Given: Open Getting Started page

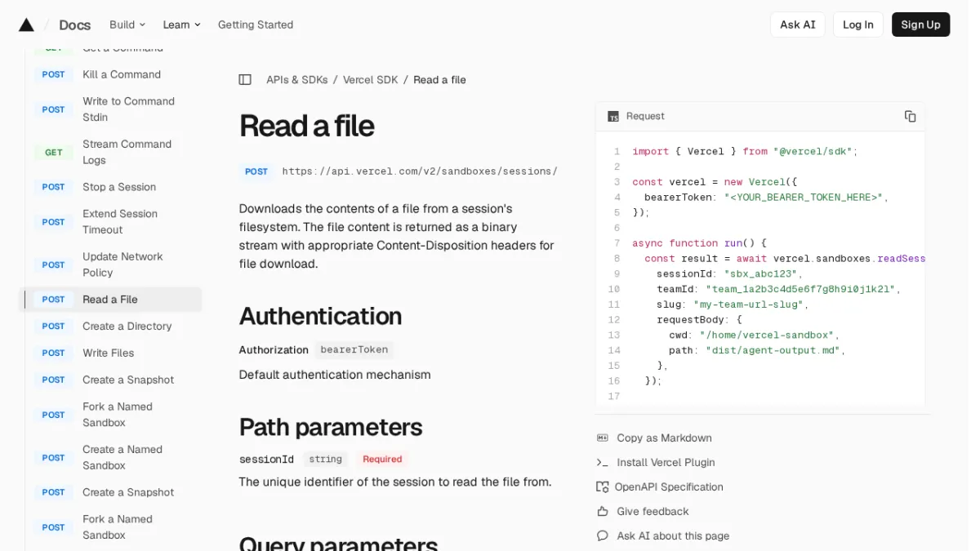Looking at the screenshot, I should pyautogui.click(x=256, y=24).
